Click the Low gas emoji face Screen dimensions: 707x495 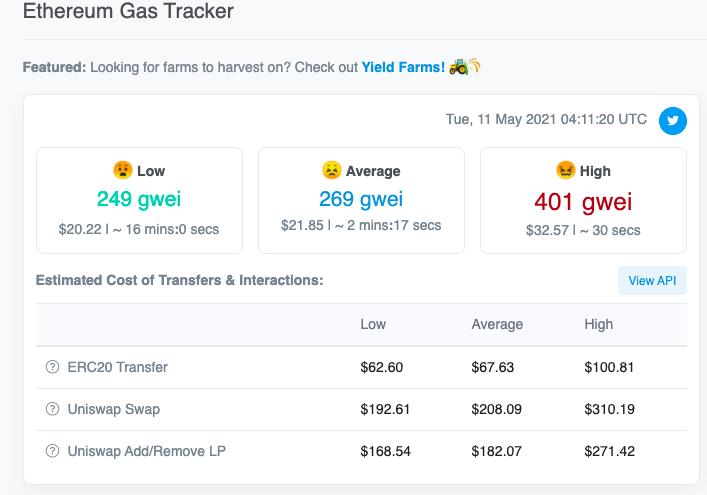point(123,170)
